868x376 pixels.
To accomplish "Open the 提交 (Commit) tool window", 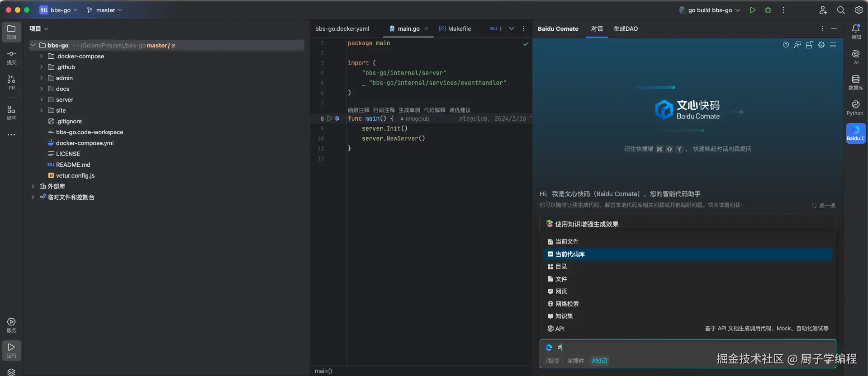I will tap(11, 57).
